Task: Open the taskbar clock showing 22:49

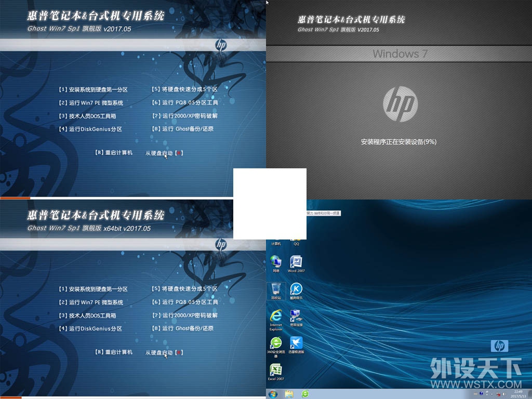Action: point(518,394)
